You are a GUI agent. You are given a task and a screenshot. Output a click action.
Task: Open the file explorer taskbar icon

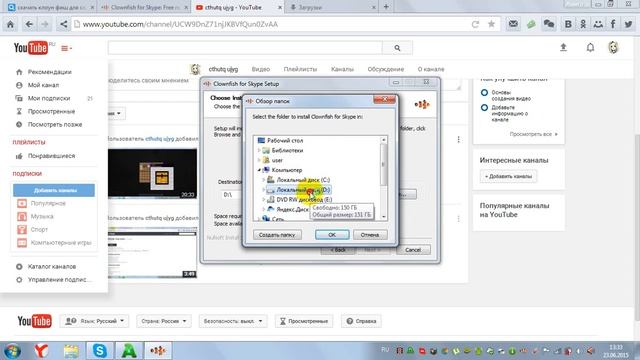[x=71, y=351]
